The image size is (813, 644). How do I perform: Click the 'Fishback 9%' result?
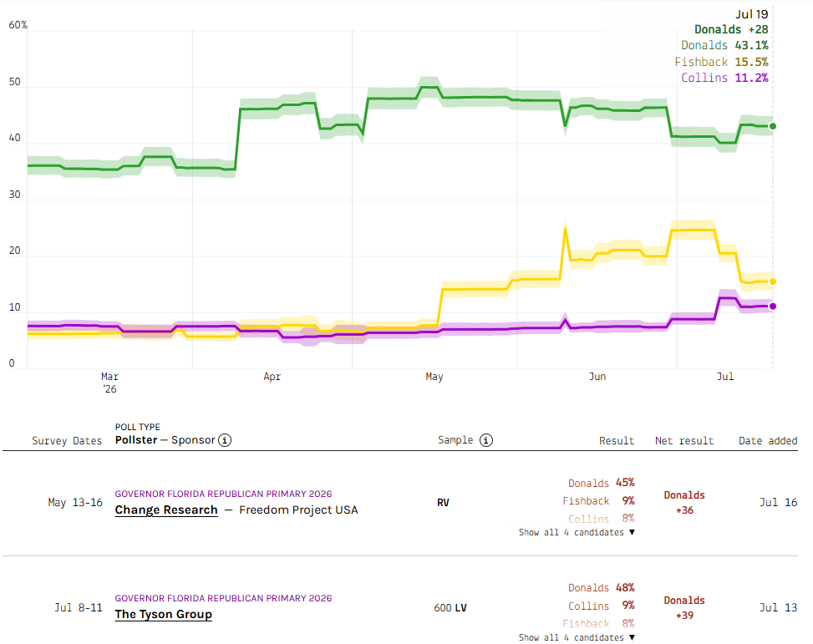pyautogui.click(x=598, y=501)
